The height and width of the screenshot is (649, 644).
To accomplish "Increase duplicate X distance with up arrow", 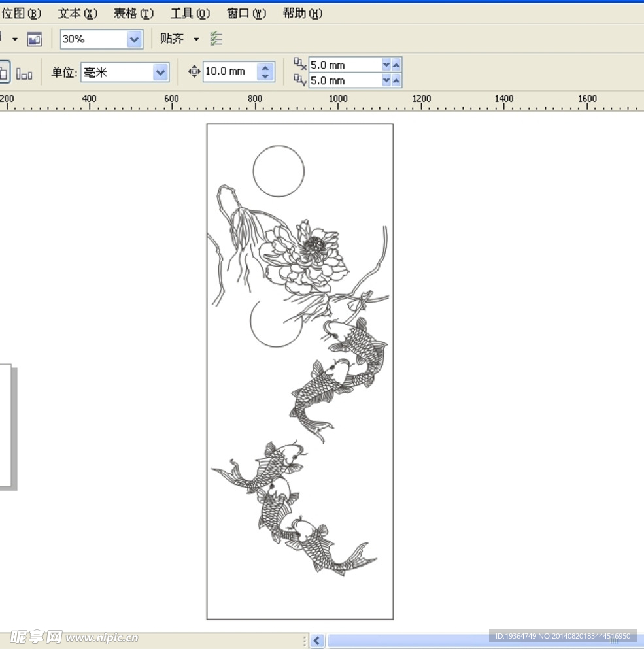I will [x=396, y=64].
